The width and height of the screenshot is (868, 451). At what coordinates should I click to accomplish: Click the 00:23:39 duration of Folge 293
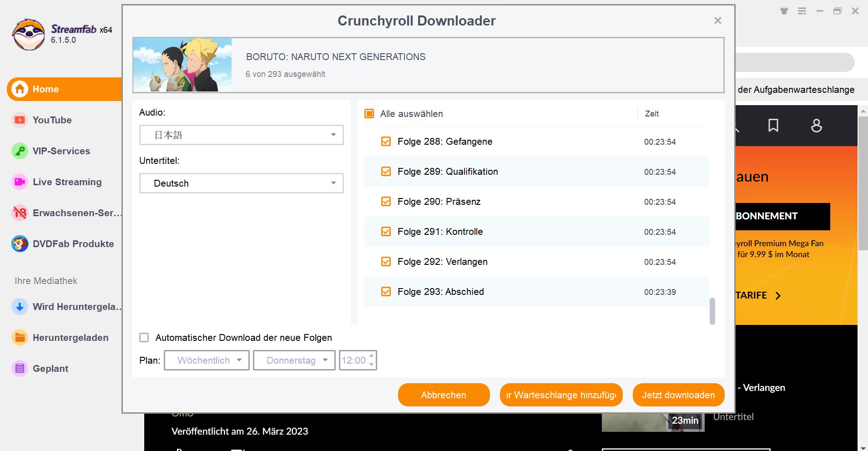click(x=660, y=292)
